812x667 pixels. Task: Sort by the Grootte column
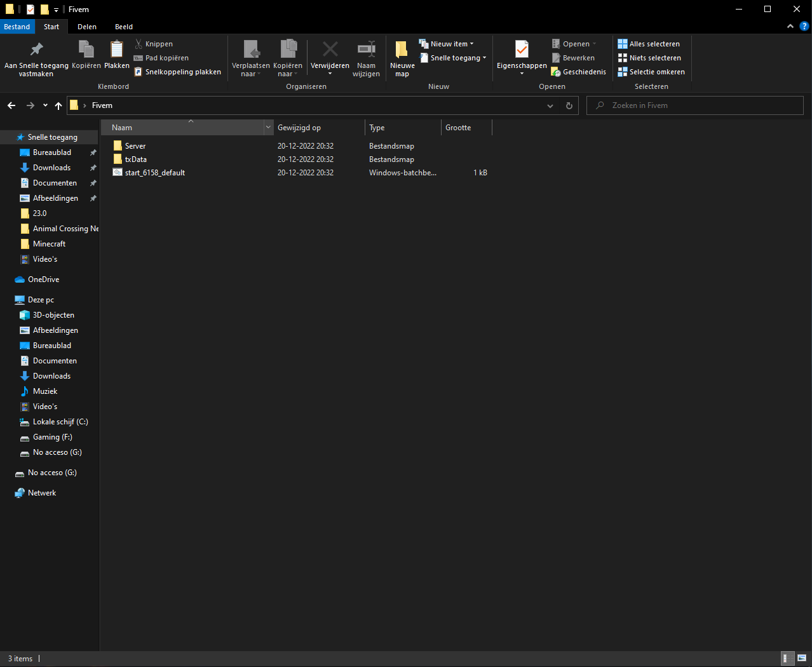[466, 128]
